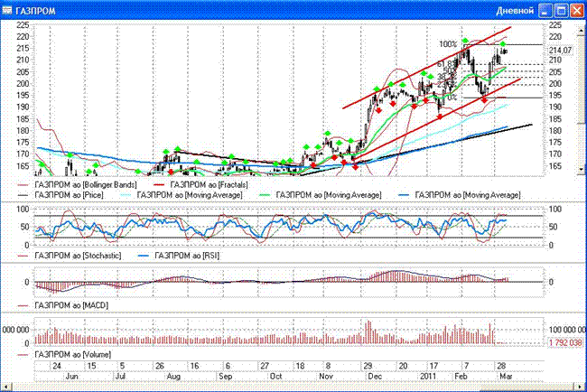Select the blue Moving Average legend entry
This screenshot has height=392, width=587.
point(460,195)
